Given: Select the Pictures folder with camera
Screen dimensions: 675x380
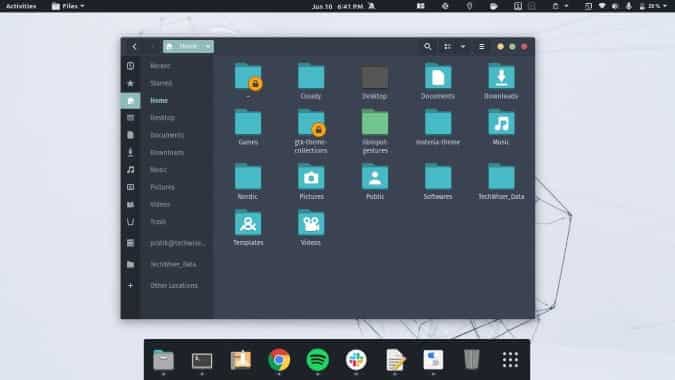Looking at the screenshot, I should (311, 177).
